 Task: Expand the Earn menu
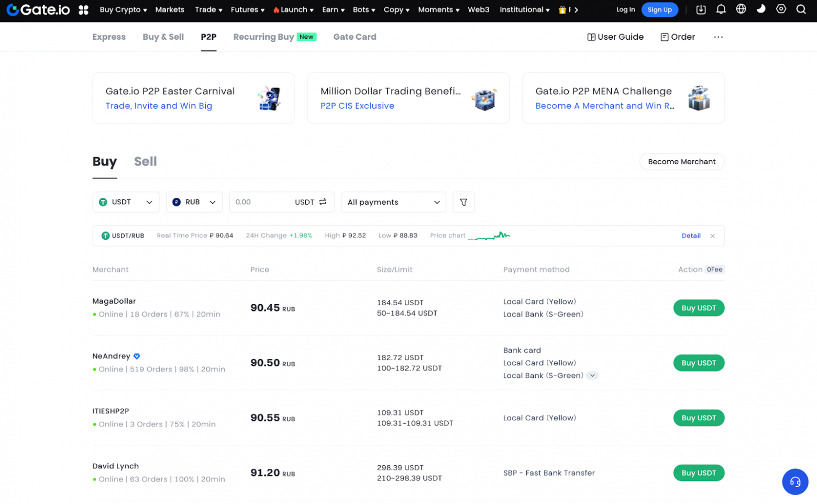(333, 10)
